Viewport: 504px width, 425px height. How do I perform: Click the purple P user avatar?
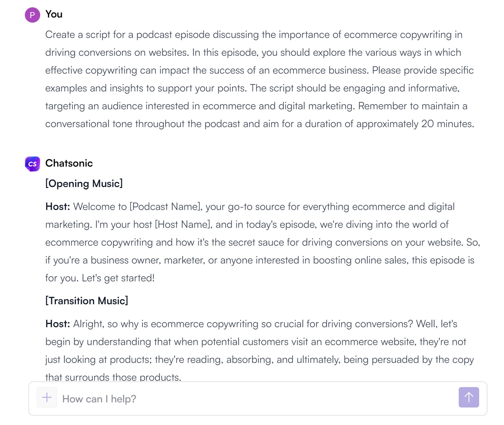point(33,15)
